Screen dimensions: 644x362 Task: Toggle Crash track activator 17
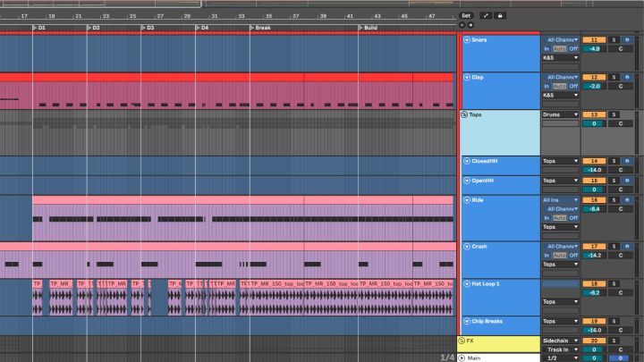tap(594, 247)
